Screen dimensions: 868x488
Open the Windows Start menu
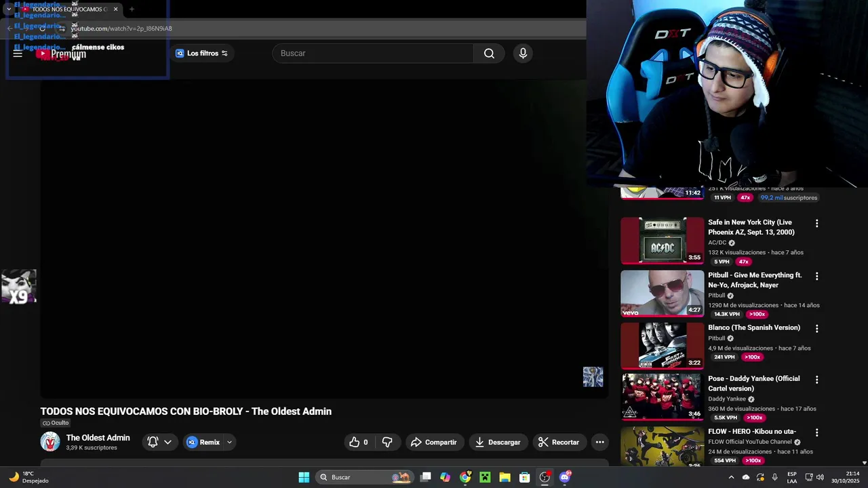(304, 477)
